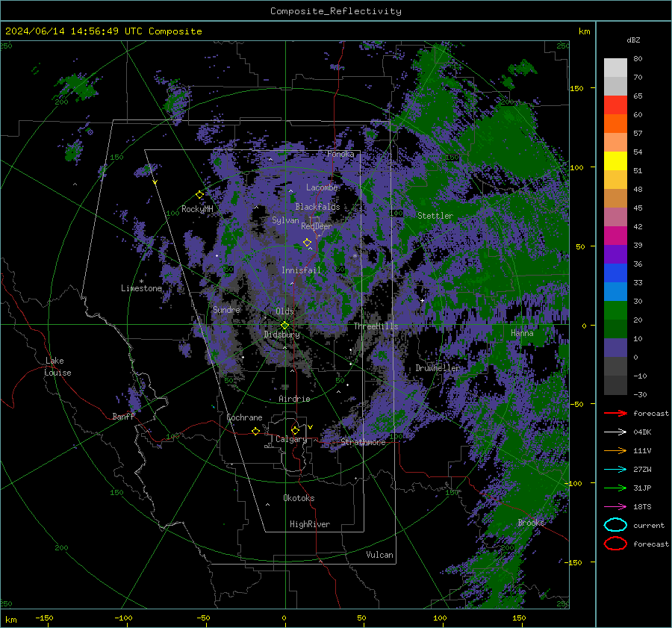Click the cyan current ellipse icon
672x628 pixels.
click(x=615, y=525)
